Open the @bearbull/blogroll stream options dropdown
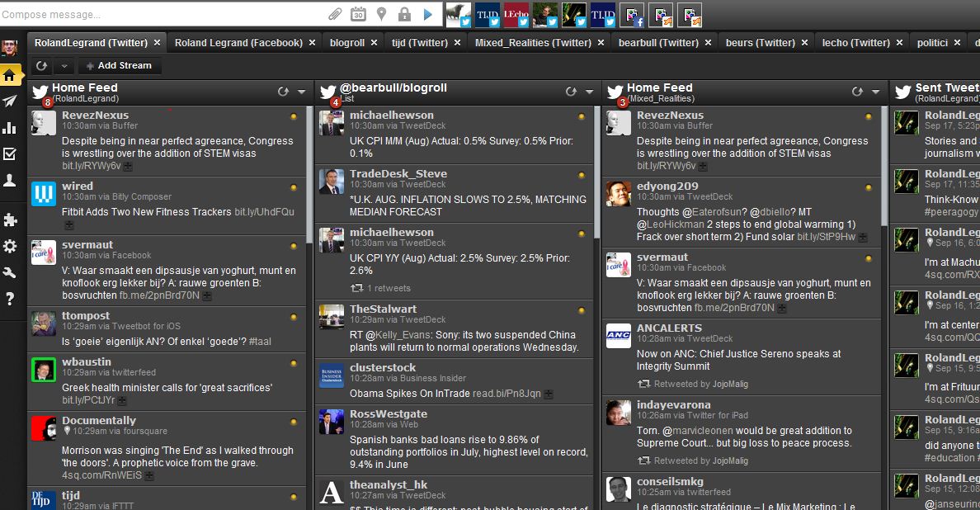The image size is (980, 510). pyautogui.click(x=589, y=92)
